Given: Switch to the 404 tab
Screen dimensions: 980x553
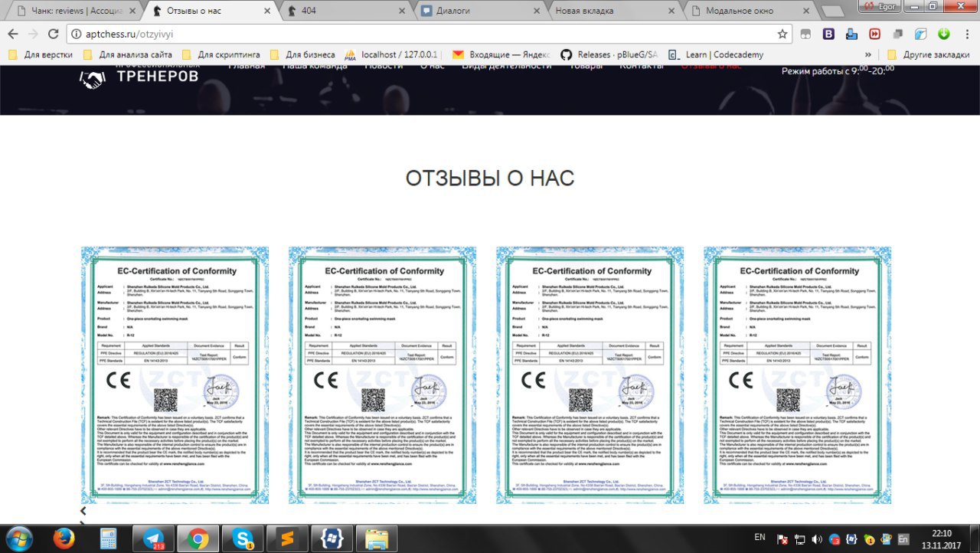Looking at the screenshot, I should [x=345, y=11].
